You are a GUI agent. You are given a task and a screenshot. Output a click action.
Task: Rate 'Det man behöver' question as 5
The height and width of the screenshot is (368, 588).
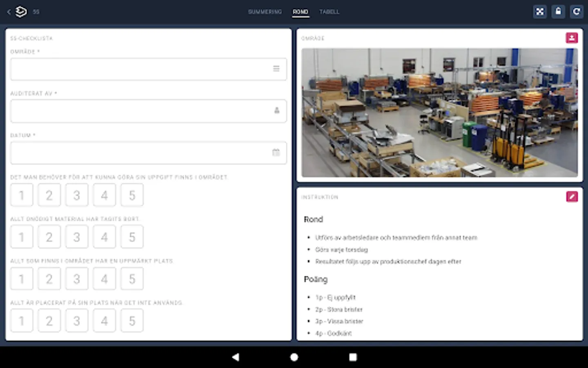[132, 195]
